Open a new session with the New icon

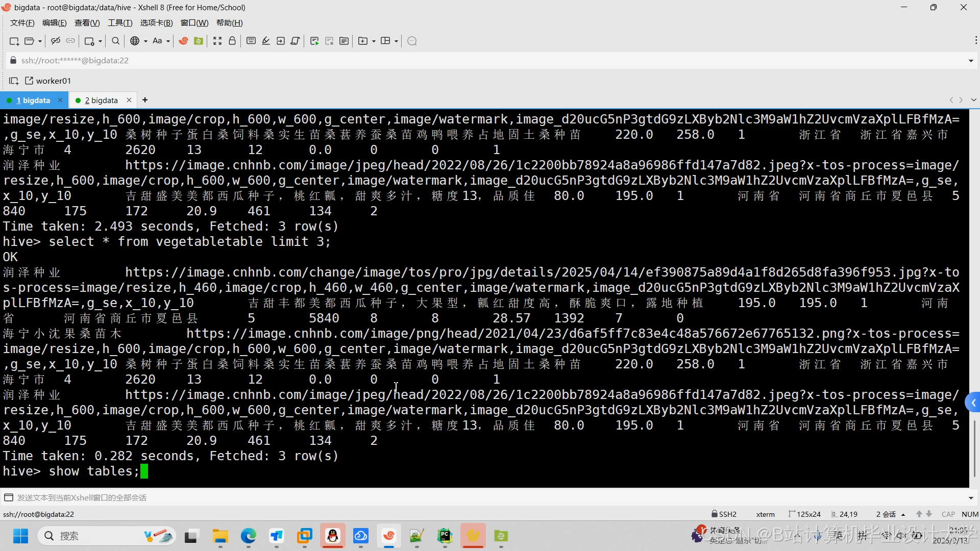13,41
